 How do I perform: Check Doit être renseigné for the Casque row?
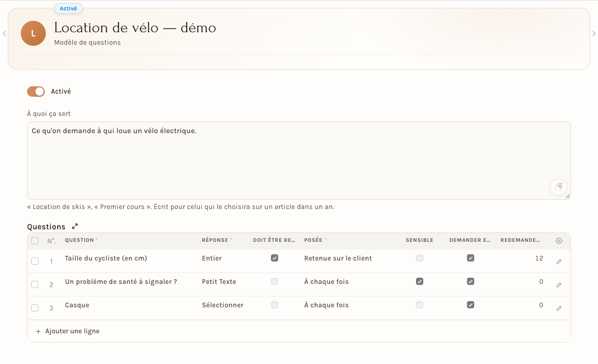coord(275,305)
